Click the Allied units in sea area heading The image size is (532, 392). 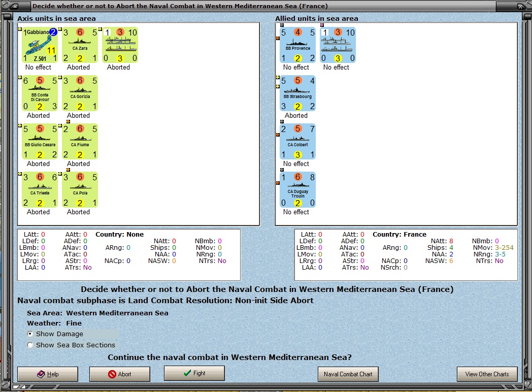coord(317,18)
